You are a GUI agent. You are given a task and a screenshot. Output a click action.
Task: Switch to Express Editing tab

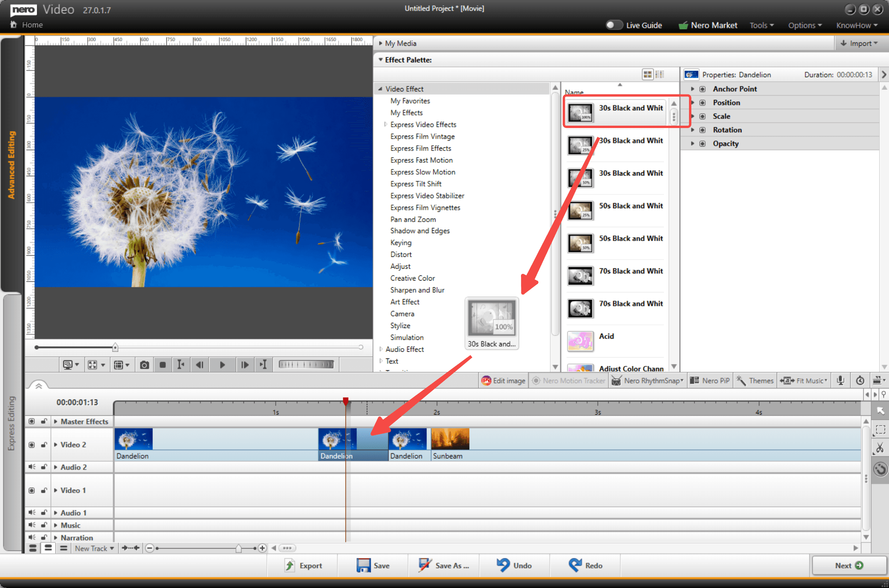(11, 423)
